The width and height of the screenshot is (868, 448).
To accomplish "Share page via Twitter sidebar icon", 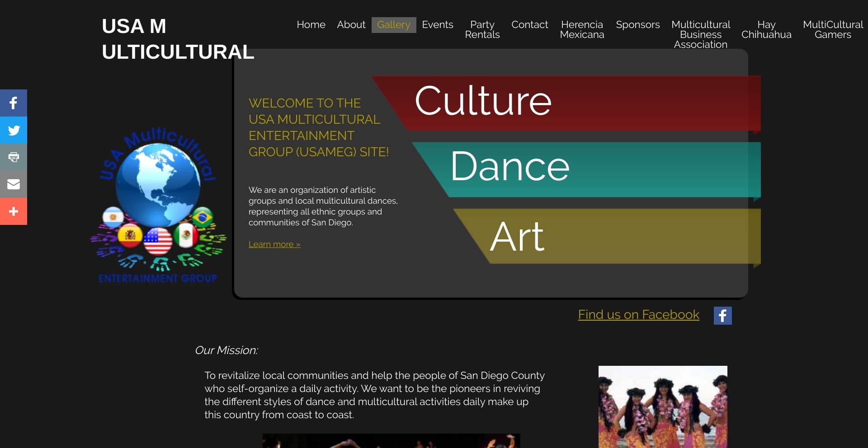I will (14, 130).
